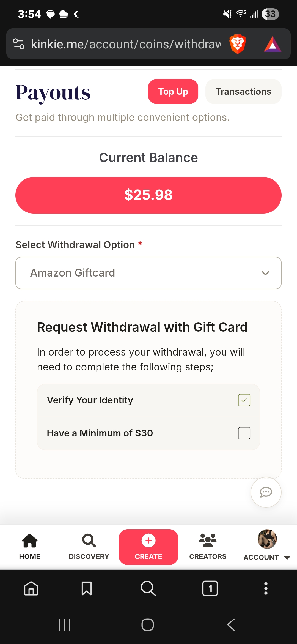297x644 pixels.
Task: Open the Transactions page
Action: coord(243,92)
